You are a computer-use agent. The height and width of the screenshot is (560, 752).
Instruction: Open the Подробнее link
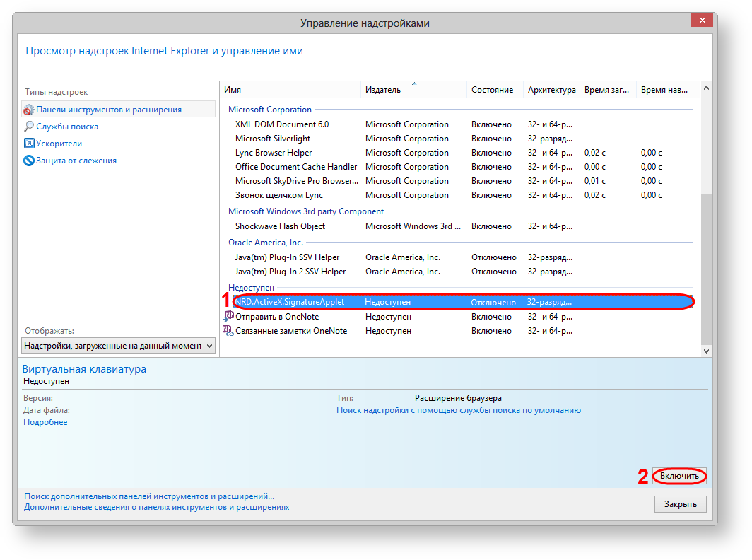pos(45,422)
